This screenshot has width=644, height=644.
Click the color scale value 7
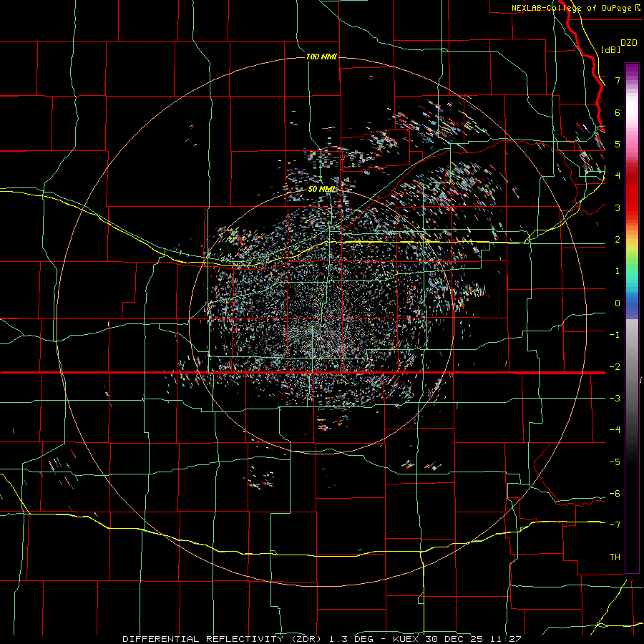(x=618, y=80)
